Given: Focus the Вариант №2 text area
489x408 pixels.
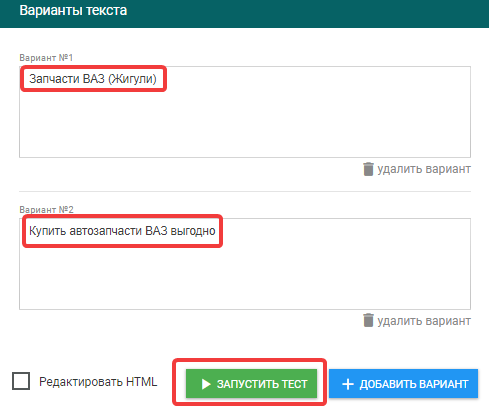Looking at the screenshot, I should [x=245, y=264].
